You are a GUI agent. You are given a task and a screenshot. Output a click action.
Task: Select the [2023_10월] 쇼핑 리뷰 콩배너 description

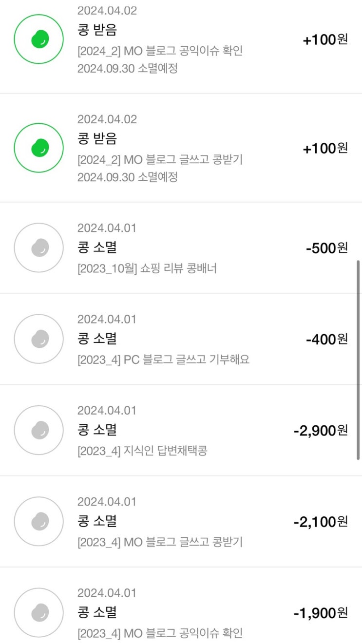[147, 268]
